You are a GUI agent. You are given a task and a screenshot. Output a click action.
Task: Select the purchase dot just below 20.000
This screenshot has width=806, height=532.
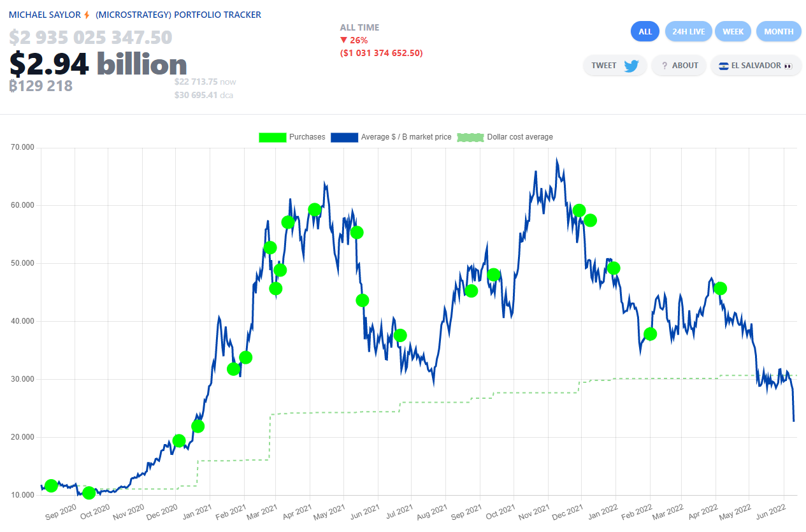179,441
